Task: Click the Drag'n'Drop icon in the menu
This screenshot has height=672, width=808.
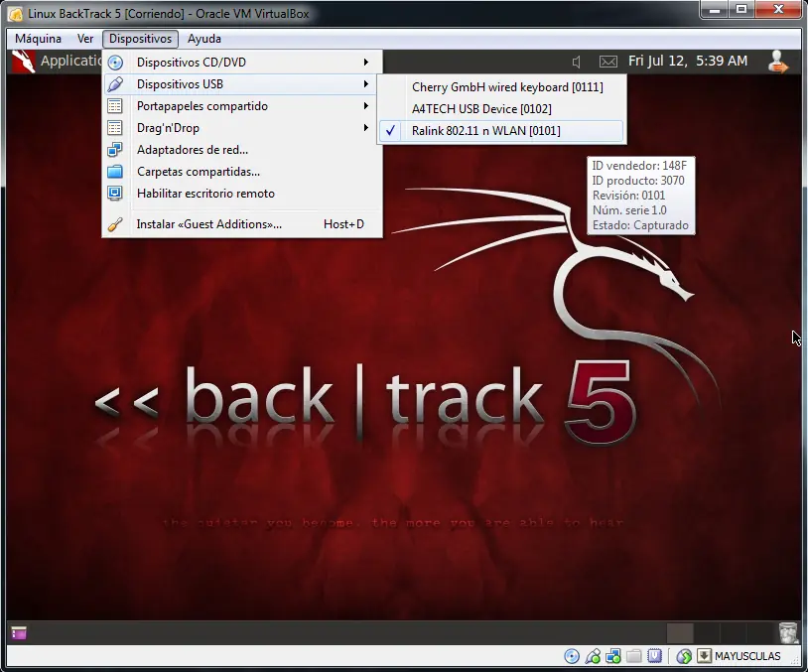Action: pos(115,128)
